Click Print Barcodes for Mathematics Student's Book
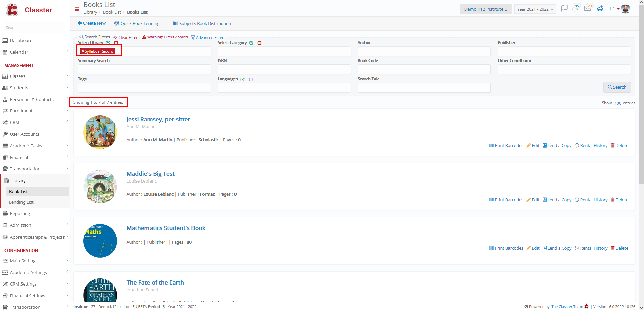The image size is (644, 310). coord(506,248)
